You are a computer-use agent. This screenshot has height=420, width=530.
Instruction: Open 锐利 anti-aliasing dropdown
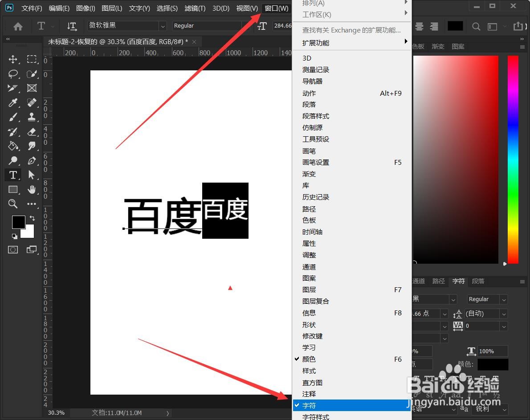504,409
